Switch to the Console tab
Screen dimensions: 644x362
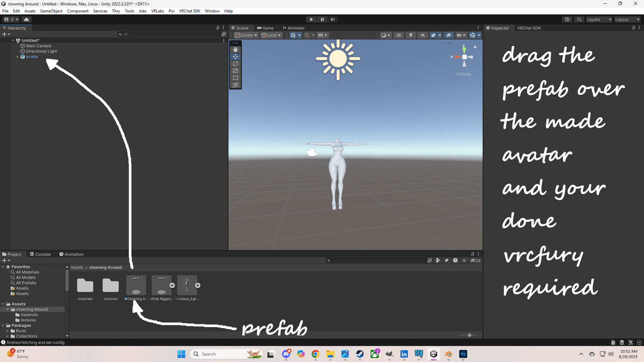(x=40, y=254)
